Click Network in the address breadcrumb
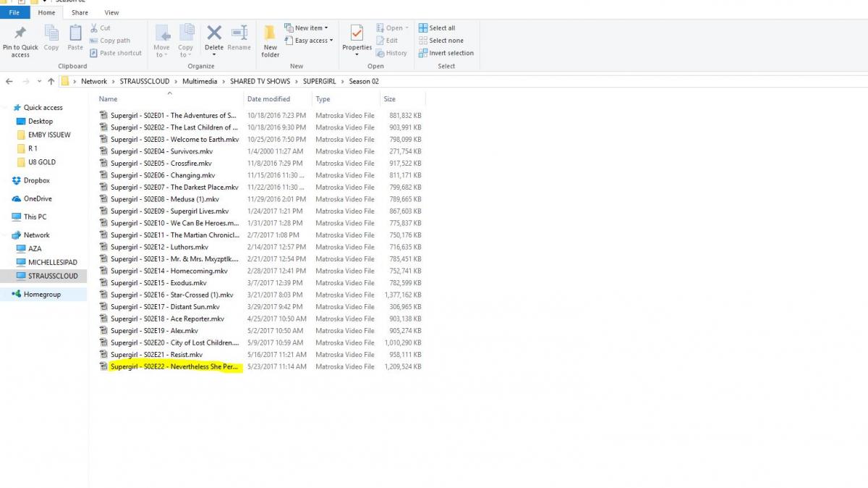This screenshot has height=488, width=868. [x=93, y=81]
